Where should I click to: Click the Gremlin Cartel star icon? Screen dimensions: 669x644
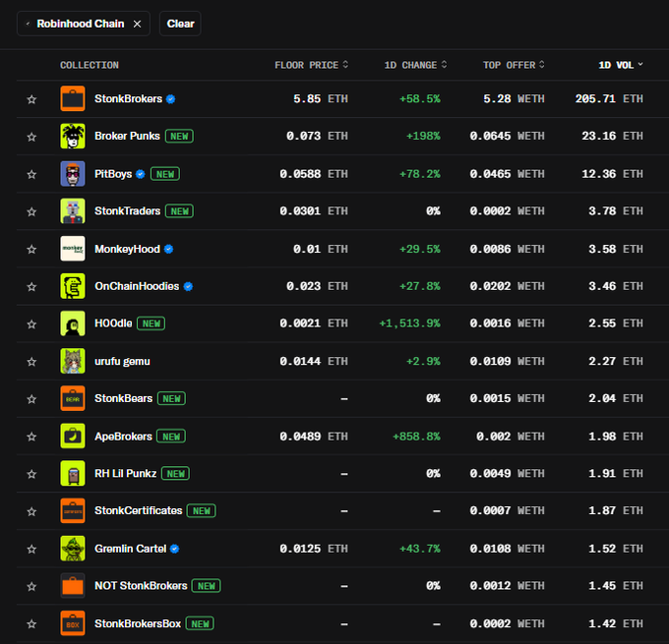[31, 549]
